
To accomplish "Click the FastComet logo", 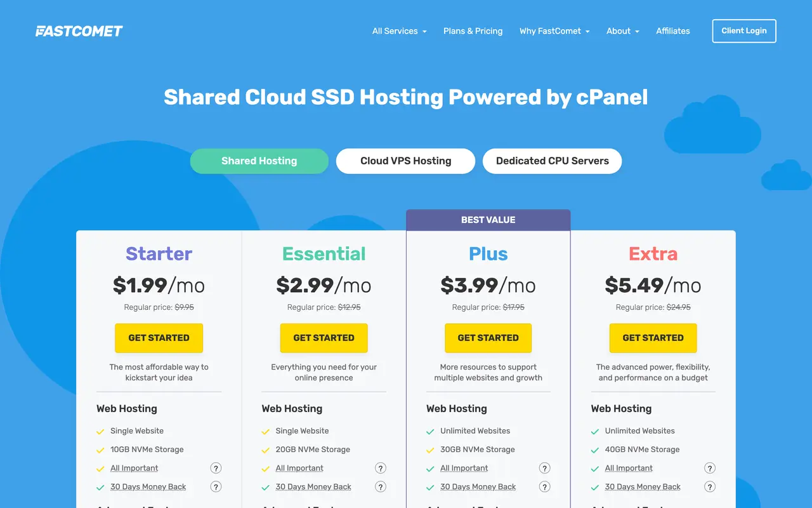I will (x=79, y=30).
